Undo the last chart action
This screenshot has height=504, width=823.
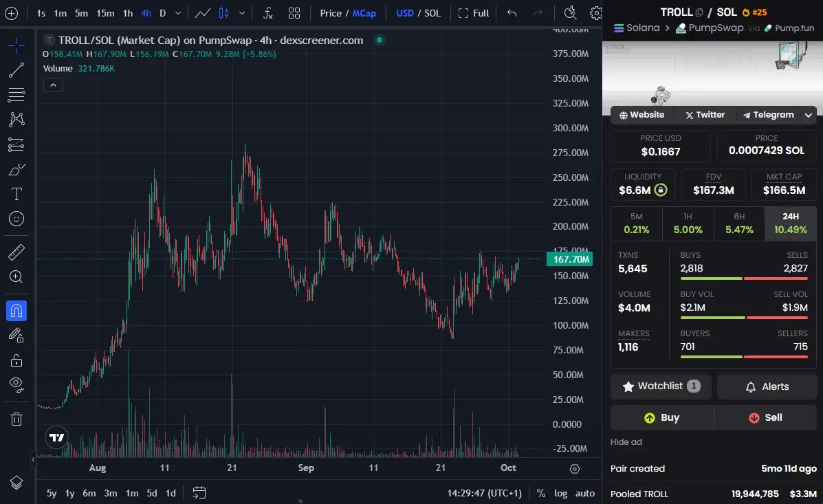point(512,13)
